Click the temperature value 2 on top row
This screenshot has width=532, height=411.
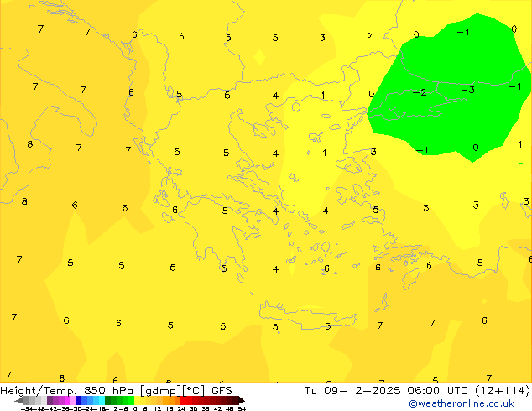[x=369, y=36]
